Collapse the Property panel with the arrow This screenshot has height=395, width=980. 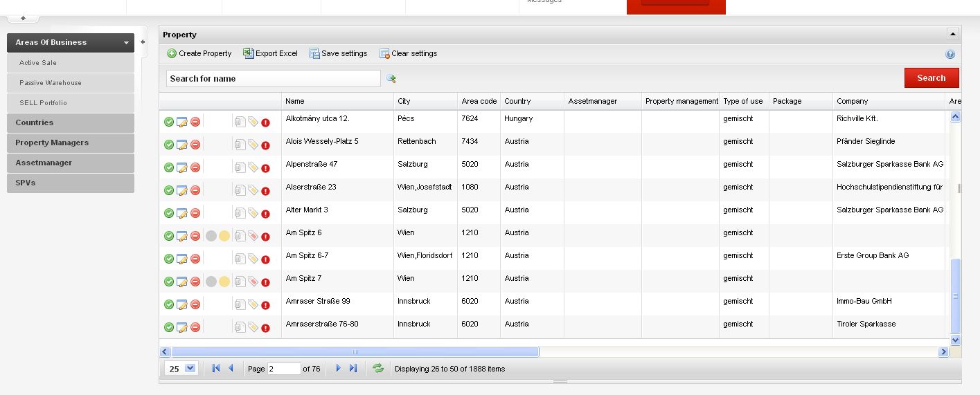click(952, 34)
